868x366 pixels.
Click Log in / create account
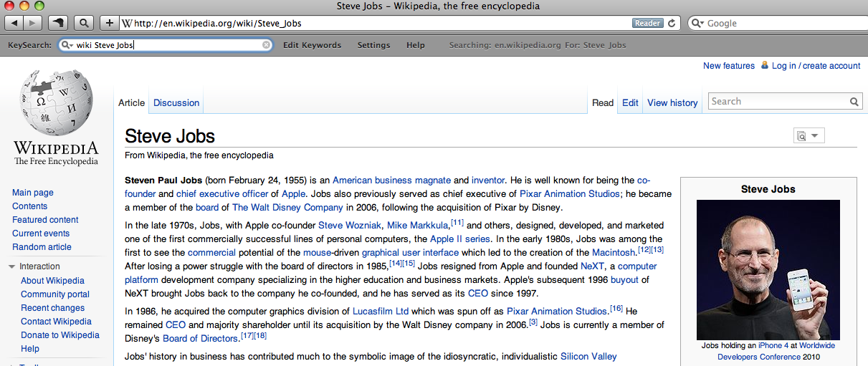click(x=816, y=65)
